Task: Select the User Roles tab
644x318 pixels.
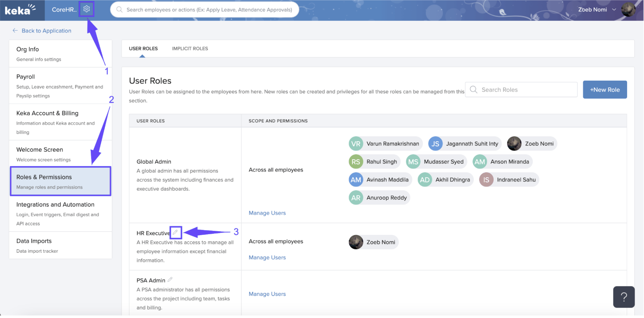Action: [143, 49]
